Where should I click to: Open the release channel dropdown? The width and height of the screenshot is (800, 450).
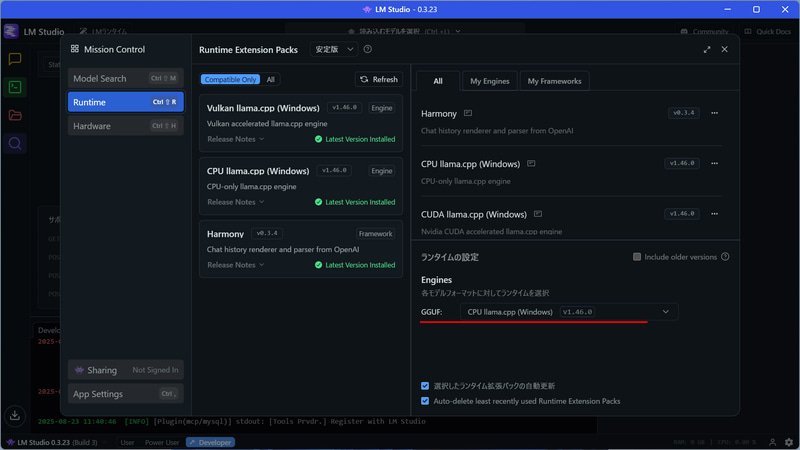[334, 49]
